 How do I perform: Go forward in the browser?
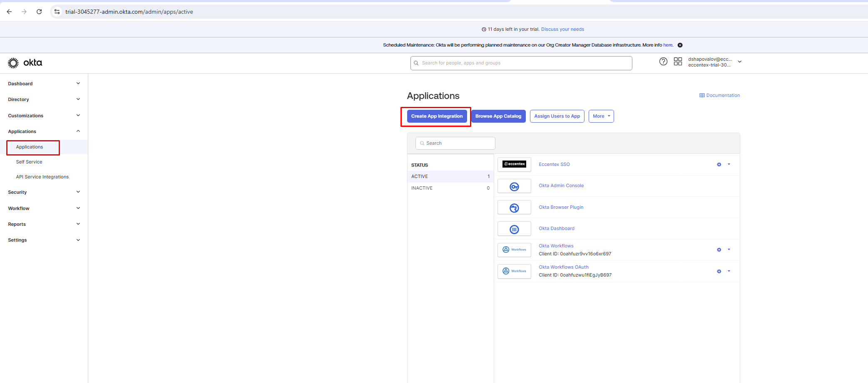click(24, 12)
